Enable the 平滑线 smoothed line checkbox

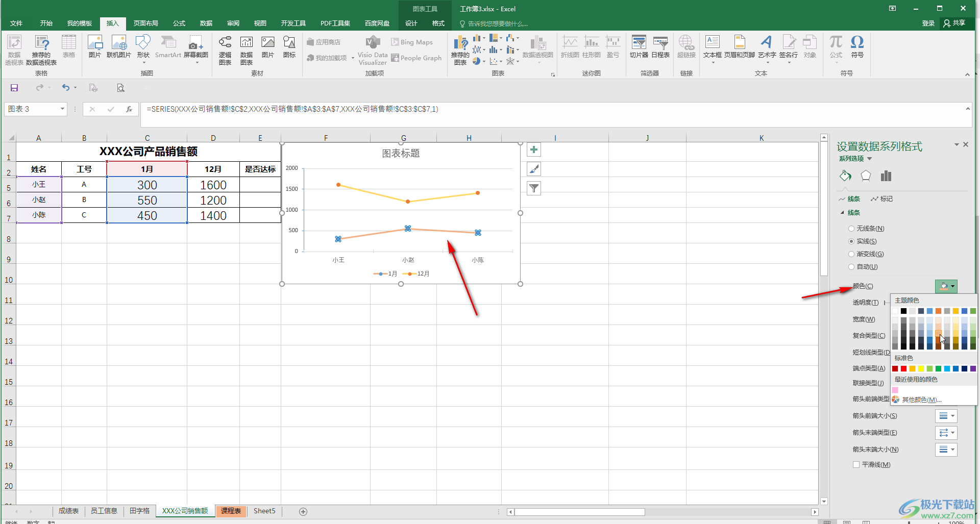[x=856, y=465]
